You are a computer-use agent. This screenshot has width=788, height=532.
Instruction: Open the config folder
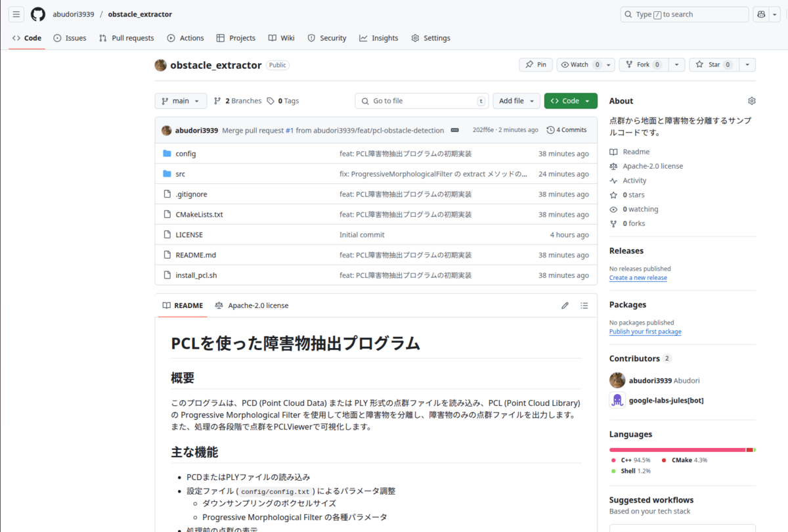coord(186,154)
